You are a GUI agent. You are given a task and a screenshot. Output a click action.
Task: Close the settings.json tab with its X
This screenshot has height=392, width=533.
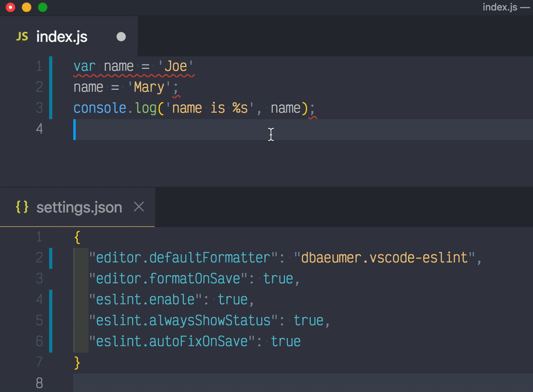139,207
